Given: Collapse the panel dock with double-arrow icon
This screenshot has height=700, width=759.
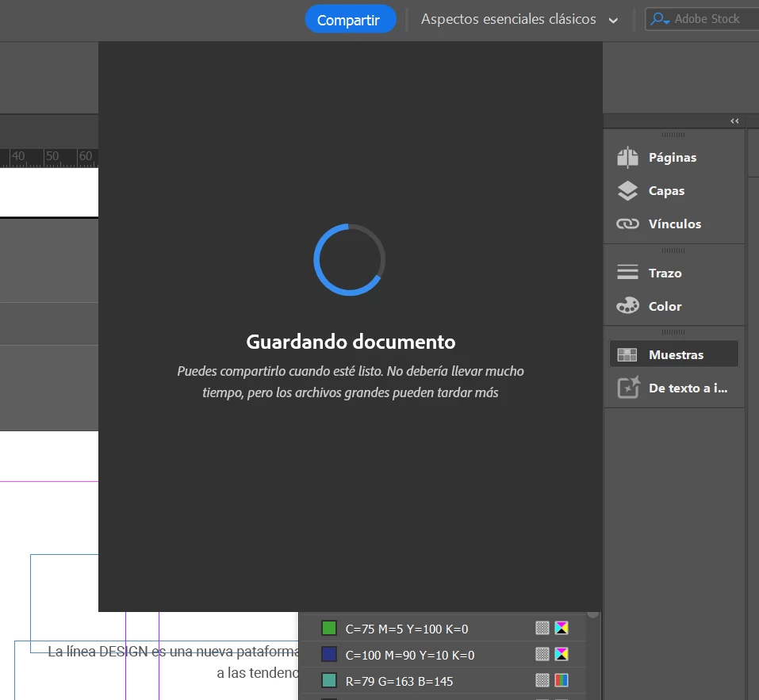Looking at the screenshot, I should click(x=734, y=121).
